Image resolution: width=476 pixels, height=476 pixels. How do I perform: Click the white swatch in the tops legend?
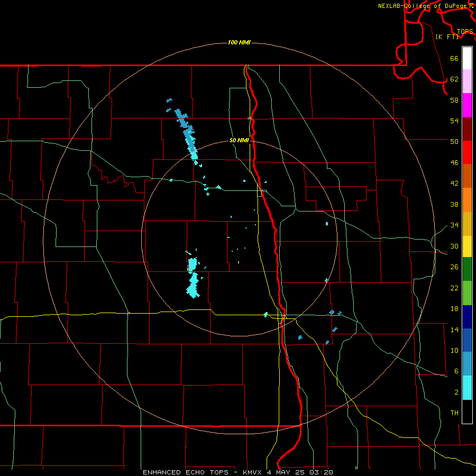tap(467, 58)
